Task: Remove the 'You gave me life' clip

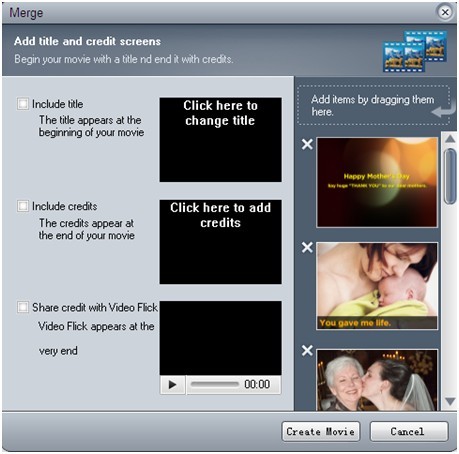Action: pos(307,247)
